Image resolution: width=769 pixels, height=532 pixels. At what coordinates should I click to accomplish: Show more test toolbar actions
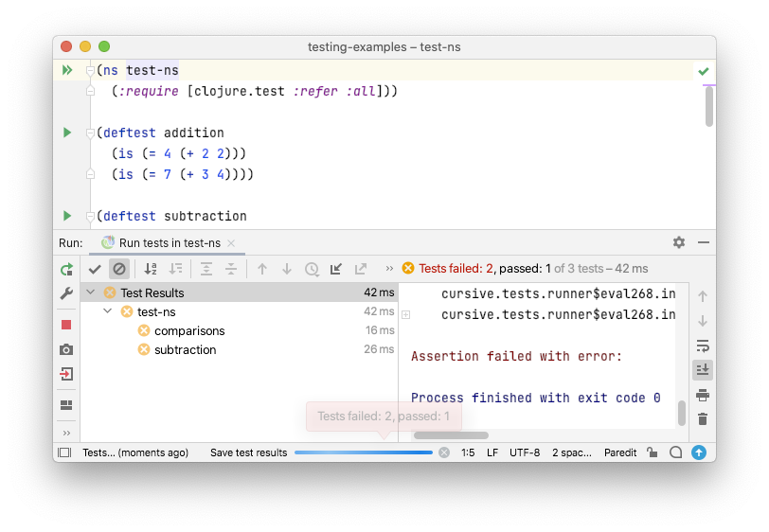pyautogui.click(x=389, y=269)
